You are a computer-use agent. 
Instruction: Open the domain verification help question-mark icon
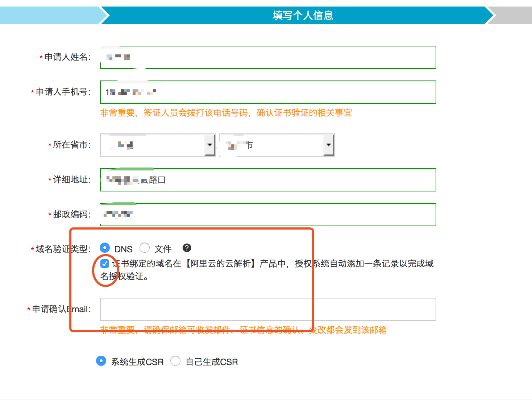187,248
